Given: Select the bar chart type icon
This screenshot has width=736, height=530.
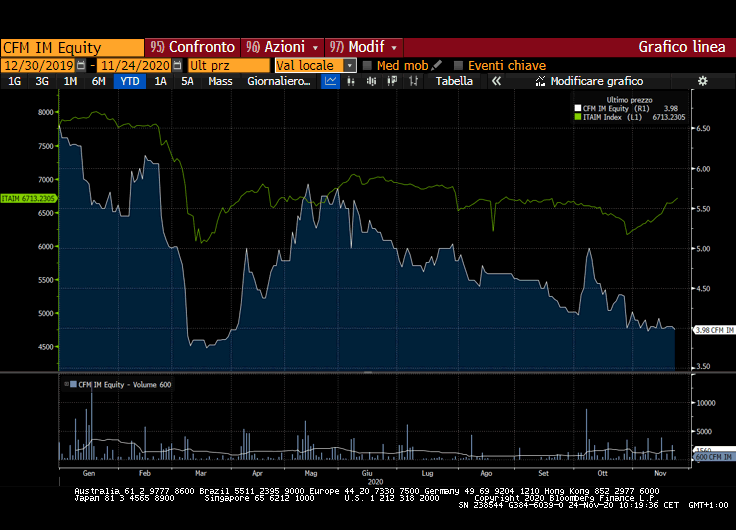Looking at the screenshot, I should coord(351,81).
